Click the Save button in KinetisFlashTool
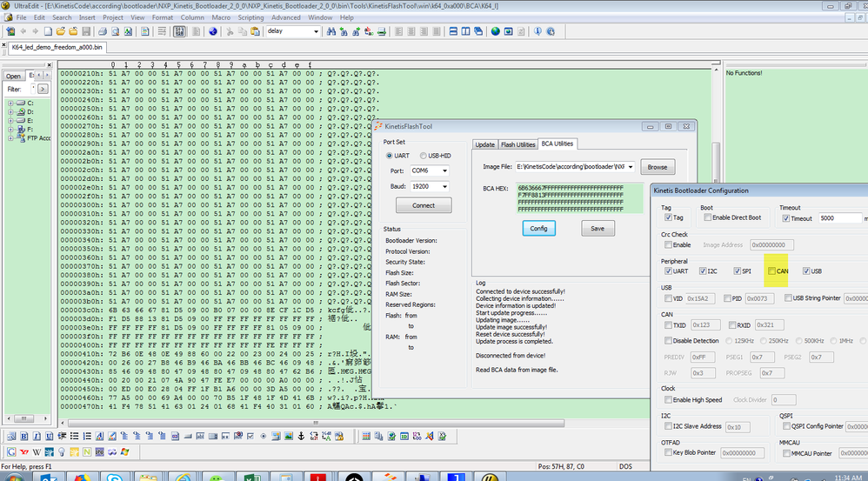The image size is (868, 481). coord(598,228)
